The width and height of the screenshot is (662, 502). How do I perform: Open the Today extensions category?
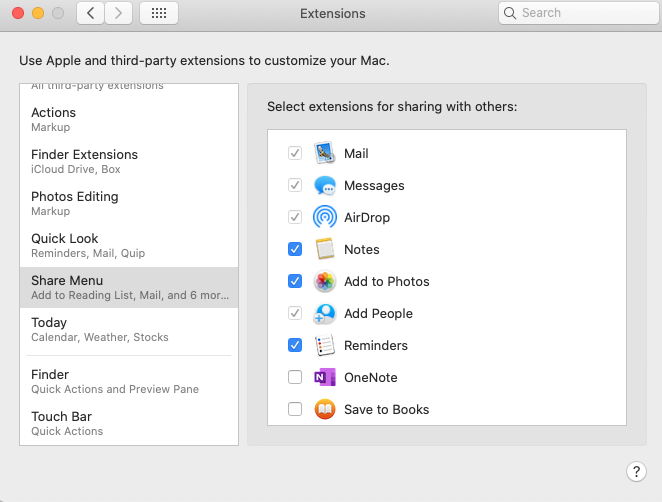[129, 329]
